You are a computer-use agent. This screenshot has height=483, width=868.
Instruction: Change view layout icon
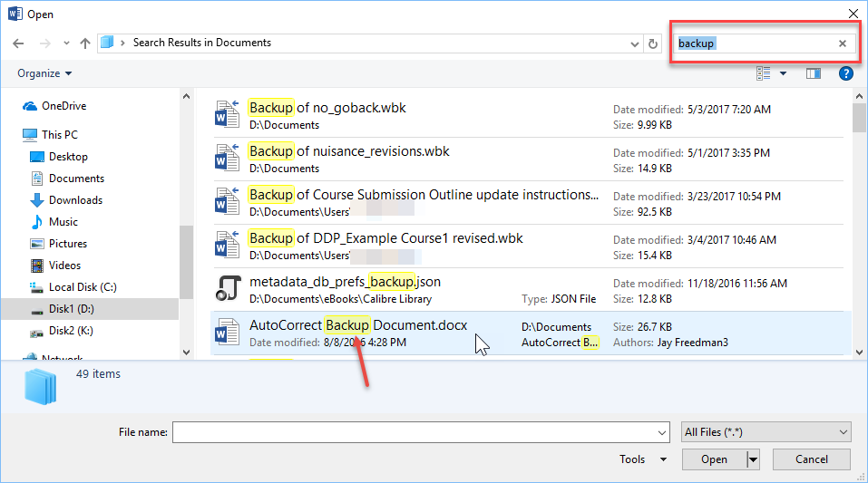point(764,73)
